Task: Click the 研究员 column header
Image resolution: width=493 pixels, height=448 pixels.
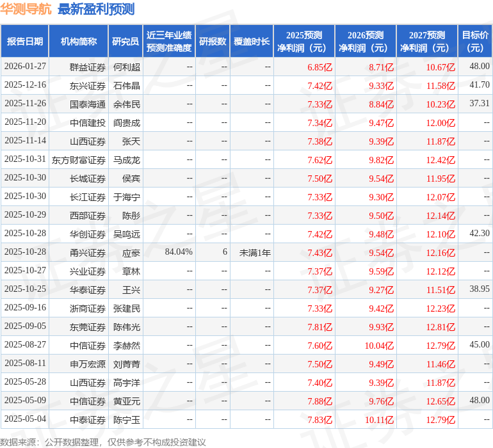Action: (125, 42)
